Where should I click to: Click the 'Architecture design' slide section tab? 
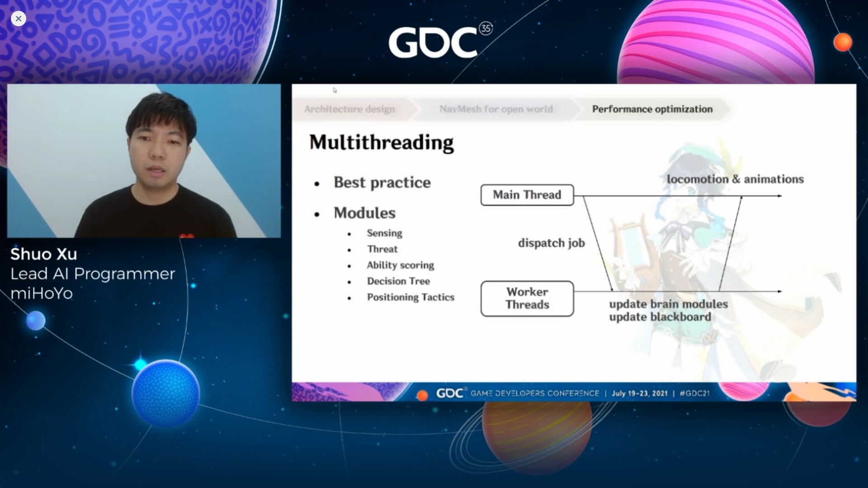(x=349, y=109)
